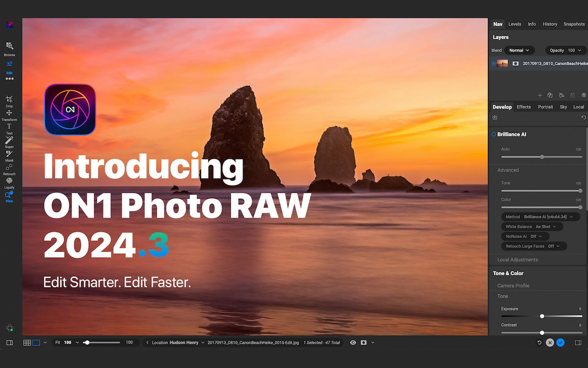The image size is (588, 368).
Task: Open the White Balance As Shot dropdown
Action: pos(532,227)
